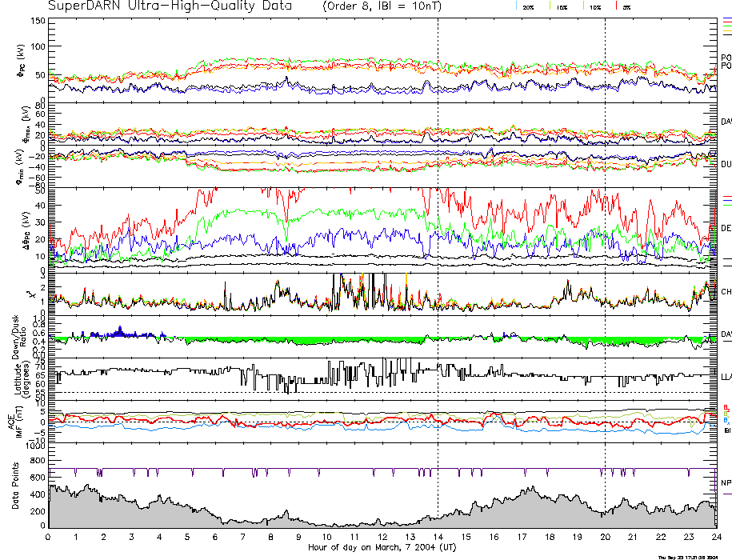Click the dashed vertical marker at hour 20
The image size is (732, 560).
pyautogui.click(x=605, y=273)
